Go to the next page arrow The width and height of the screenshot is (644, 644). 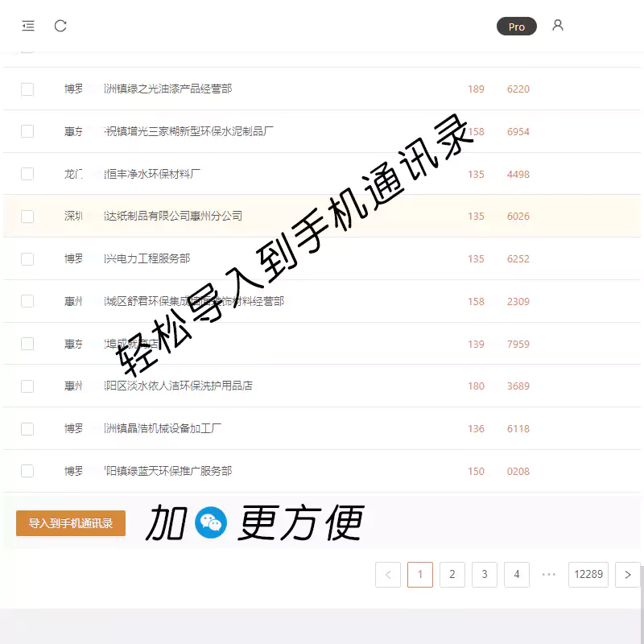click(x=628, y=574)
